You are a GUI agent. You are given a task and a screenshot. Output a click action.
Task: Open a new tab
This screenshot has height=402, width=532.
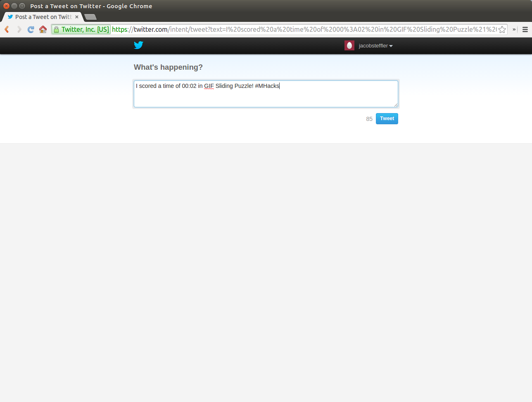pos(90,17)
